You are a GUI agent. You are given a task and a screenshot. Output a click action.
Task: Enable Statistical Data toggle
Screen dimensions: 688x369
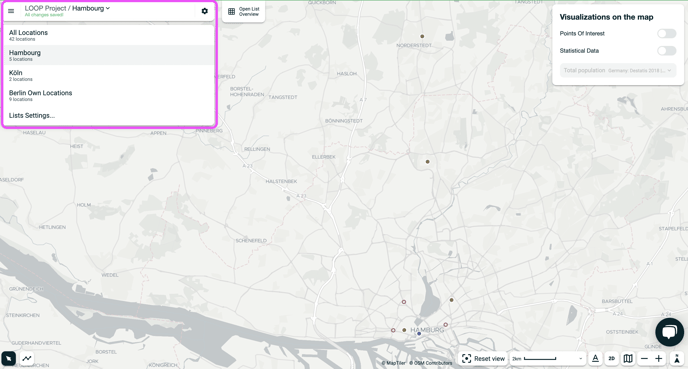pyautogui.click(x=666, y=50)
